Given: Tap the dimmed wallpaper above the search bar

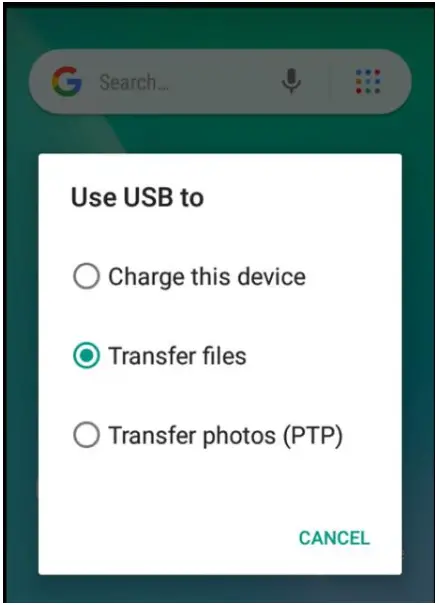Looking at the screenshot, I should tap(219, 28).
